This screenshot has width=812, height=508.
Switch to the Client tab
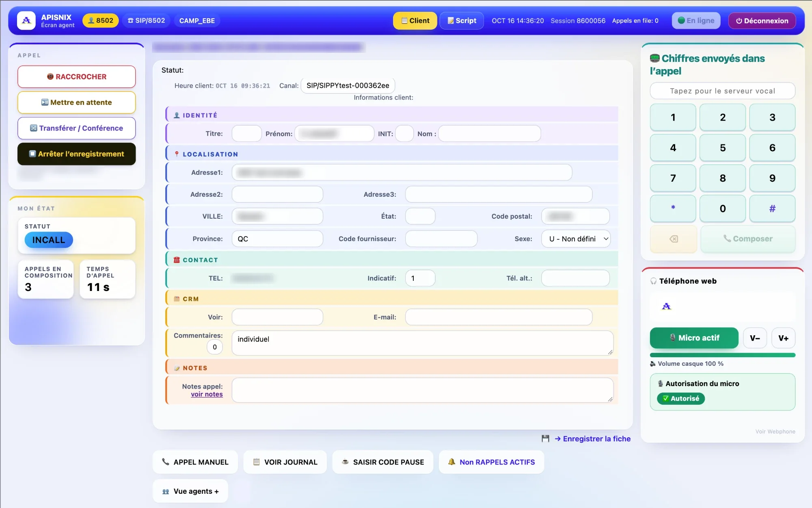[x=415, y=20]
